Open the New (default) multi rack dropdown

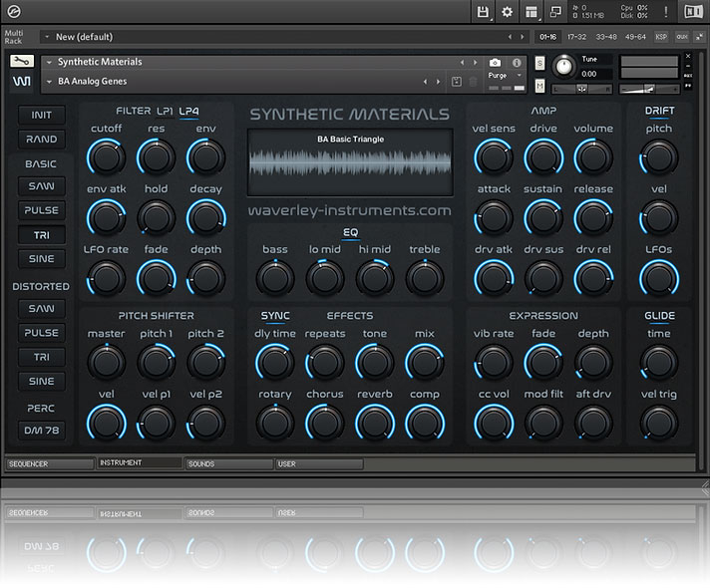click(48, 37)
